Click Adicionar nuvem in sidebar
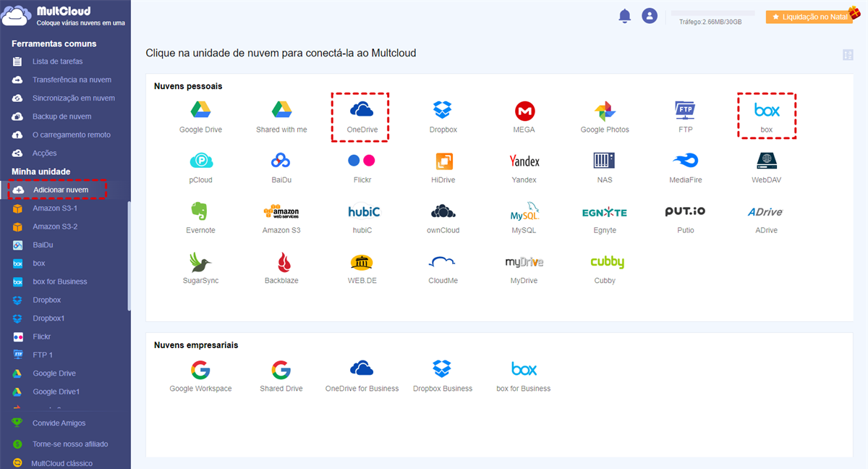This screenshot has width=868, height=469. tap(60, 190)
